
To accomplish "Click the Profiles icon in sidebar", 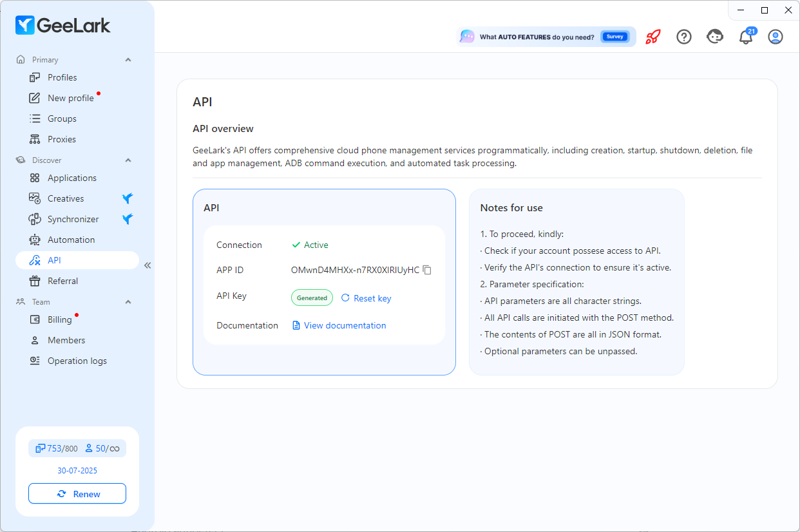I will pos(35,77).
